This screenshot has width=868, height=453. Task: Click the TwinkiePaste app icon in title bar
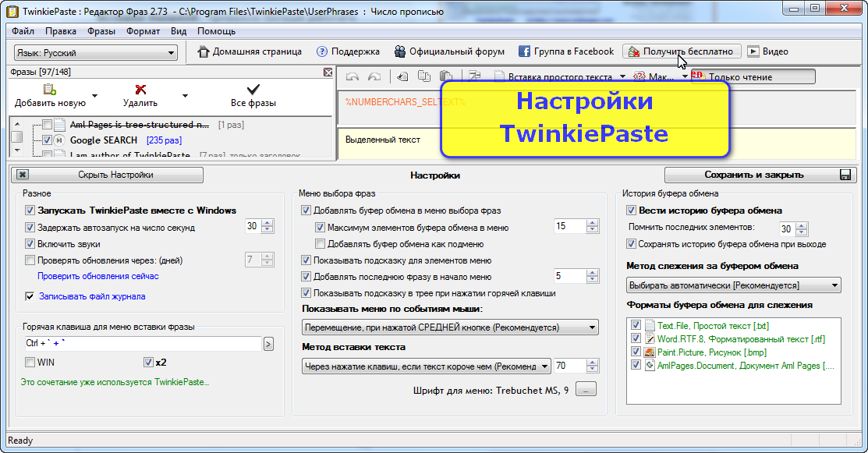[x=12, y=12]
